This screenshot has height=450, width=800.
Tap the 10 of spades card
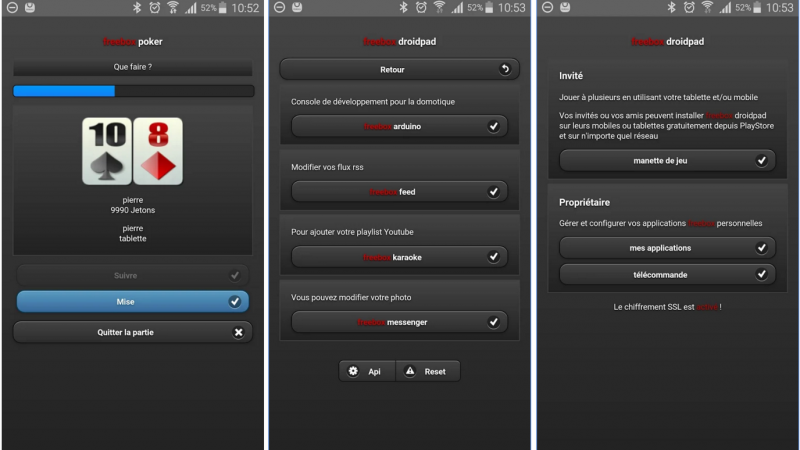(107, 151)
